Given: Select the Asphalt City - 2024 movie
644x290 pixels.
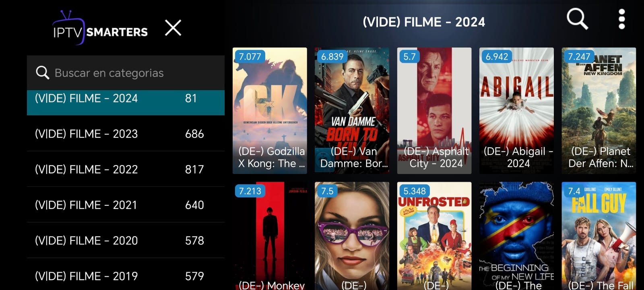Looking at the screenshot, I should tap(434, 111).
